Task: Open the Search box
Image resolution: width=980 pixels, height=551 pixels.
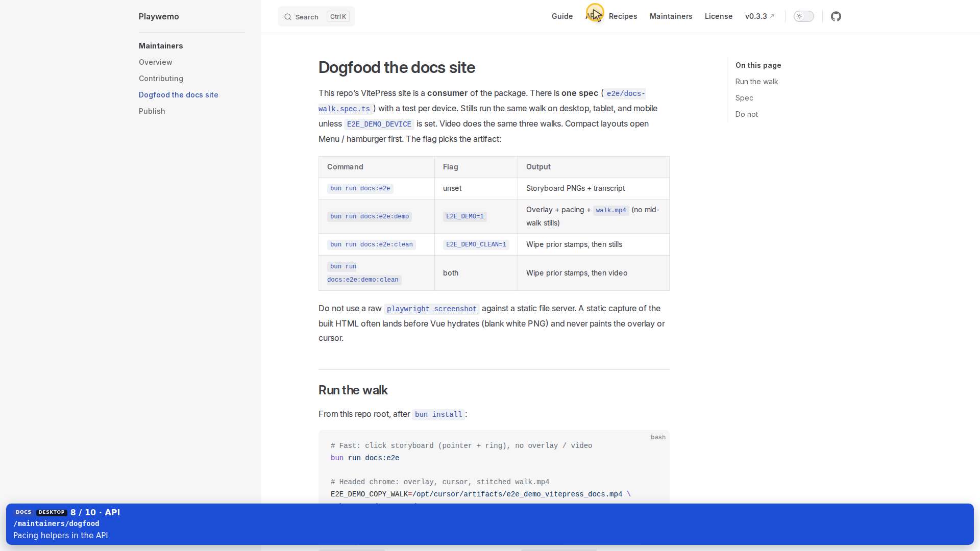Action: [316, 16]
